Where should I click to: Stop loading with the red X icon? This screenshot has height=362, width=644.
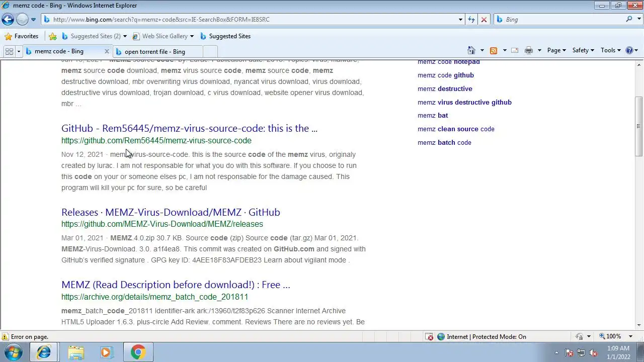pos(484,20)
